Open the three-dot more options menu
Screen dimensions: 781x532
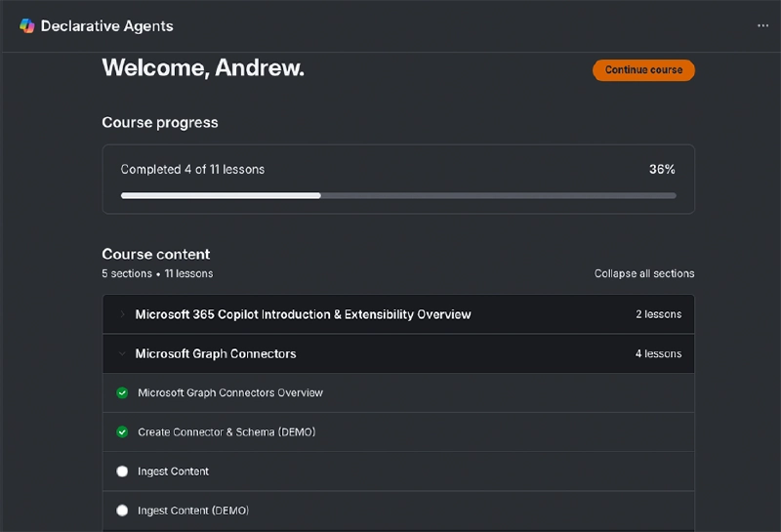click(x=762, y=26)
